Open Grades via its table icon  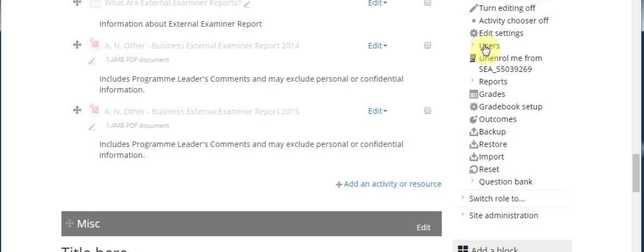[x=473, y=94]
